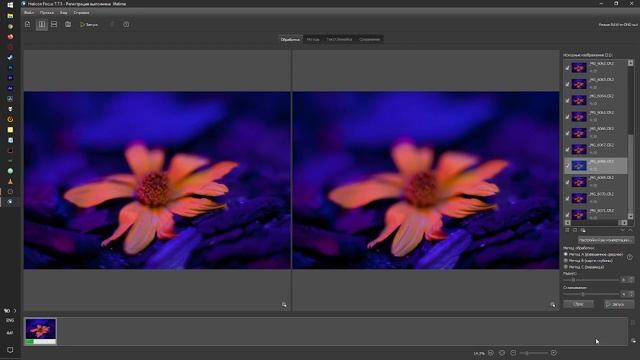Image resolution: width=640 pixels, height=360 pixels.
Task: Toggle checkbox of third source image
Action: click(x=567, y=100)
